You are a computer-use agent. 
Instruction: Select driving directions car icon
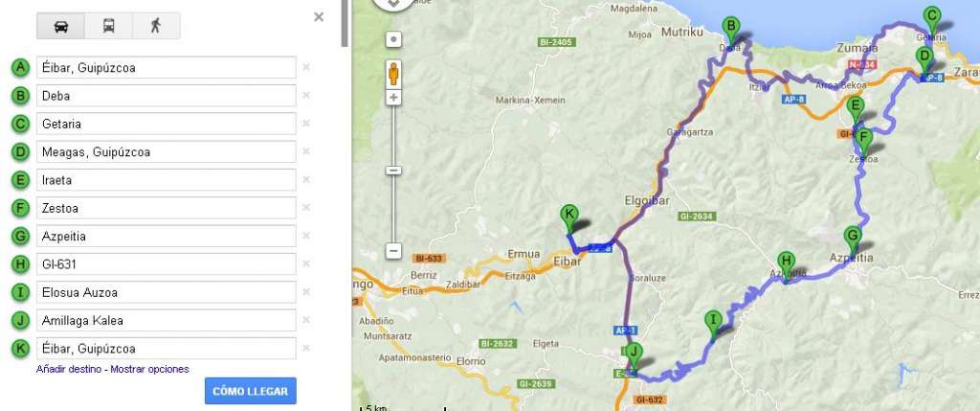coord(61,26)
